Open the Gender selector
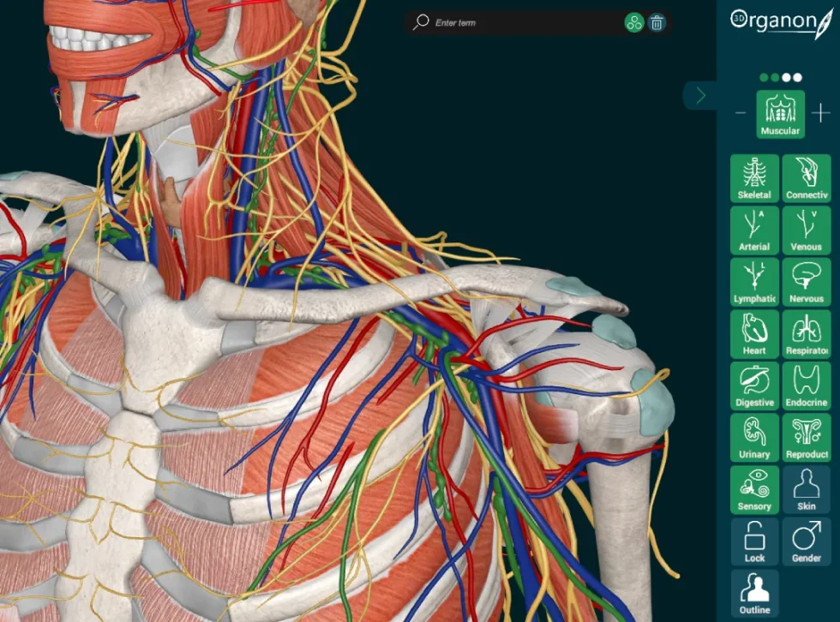Viewport: 840px width, 622px height. pyautogui.click(x=806, y=541)
